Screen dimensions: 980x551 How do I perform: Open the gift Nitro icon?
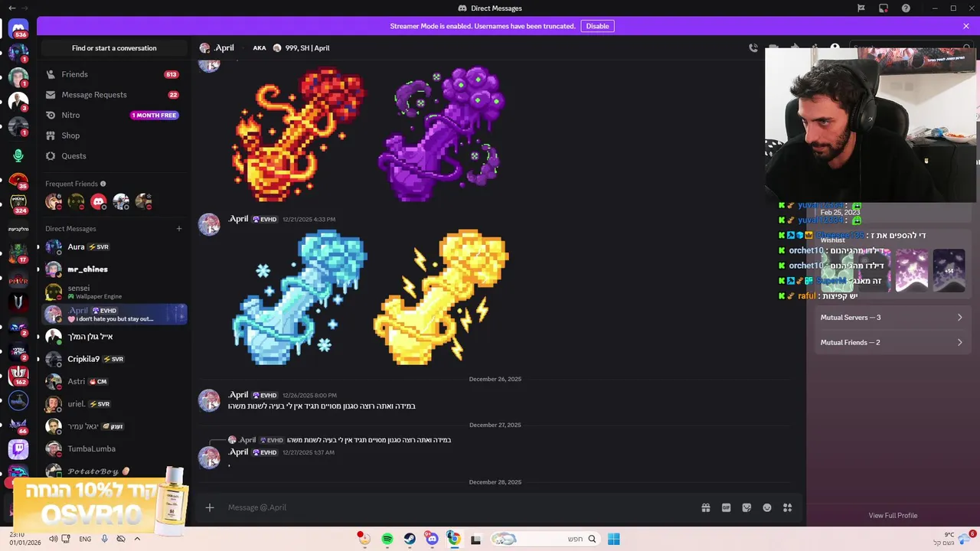click(x=706, y=507)
